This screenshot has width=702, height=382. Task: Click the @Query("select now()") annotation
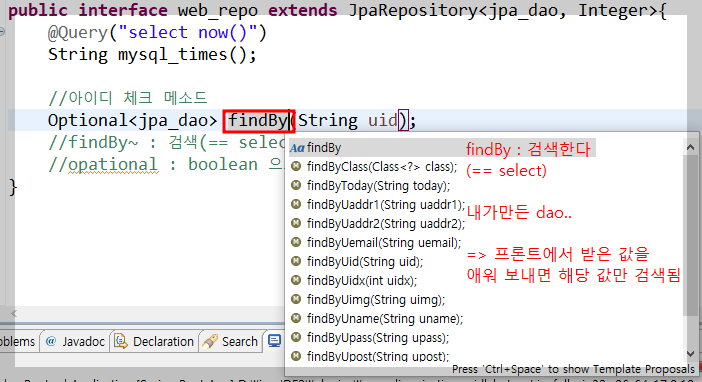157,33
